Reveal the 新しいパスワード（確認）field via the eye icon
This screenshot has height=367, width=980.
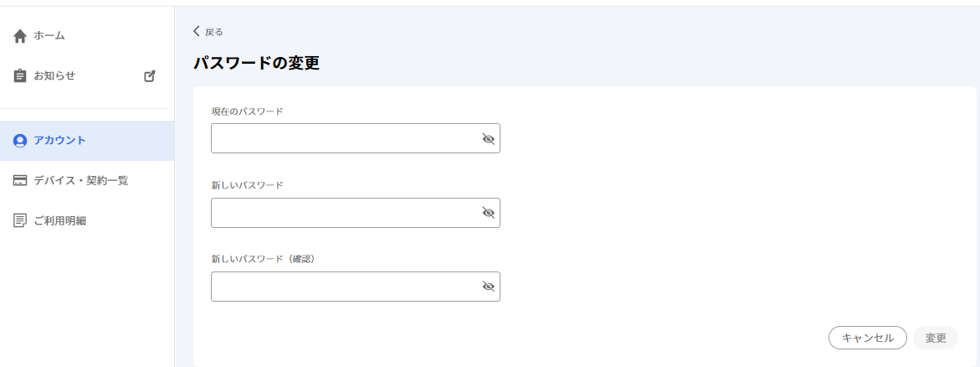point(488,287)
